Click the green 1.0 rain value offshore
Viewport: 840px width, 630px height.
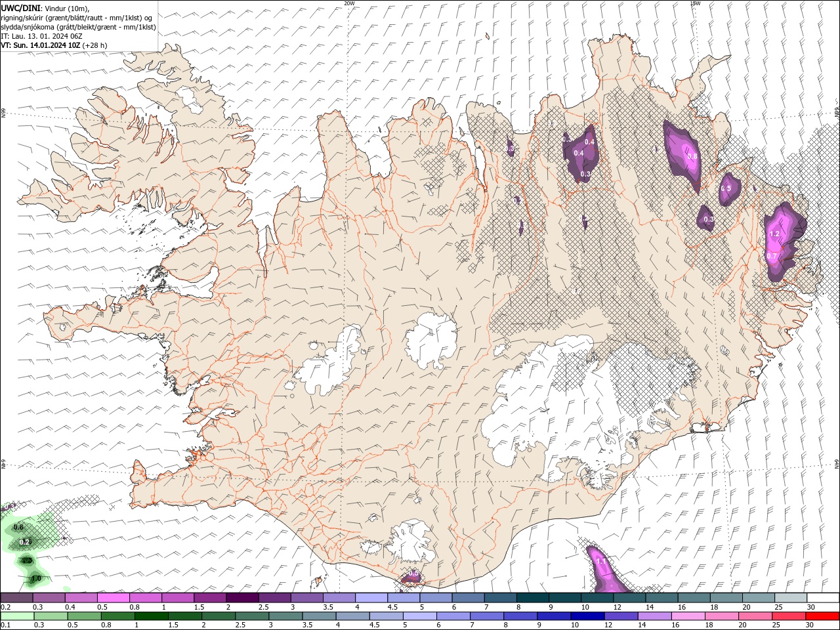tap(36, 578)
